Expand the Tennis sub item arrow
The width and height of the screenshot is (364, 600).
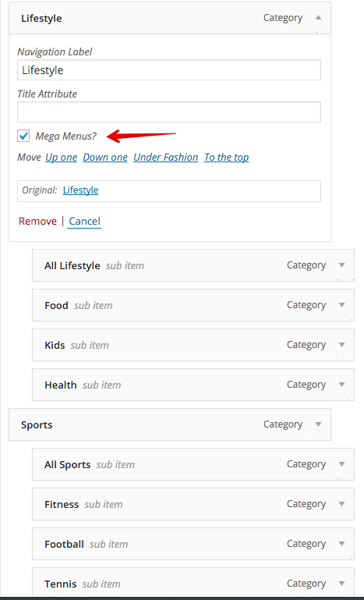click(x=342, y=584)
